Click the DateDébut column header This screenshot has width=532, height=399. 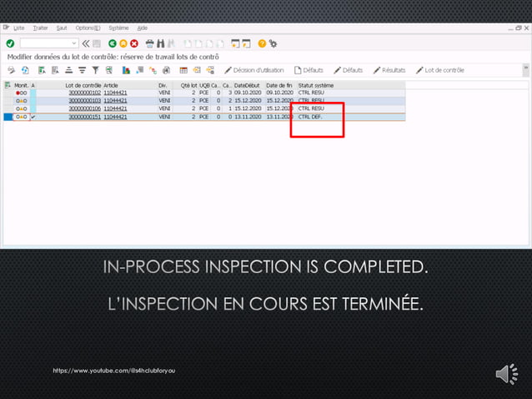point(247,86)
